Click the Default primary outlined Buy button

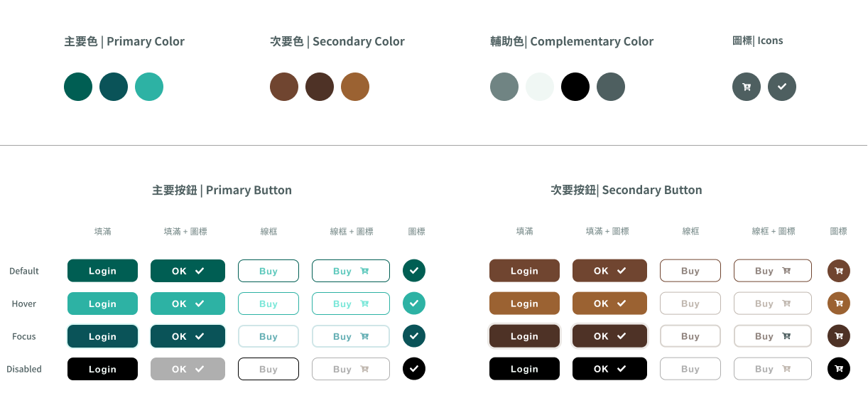tap(268, 271)
